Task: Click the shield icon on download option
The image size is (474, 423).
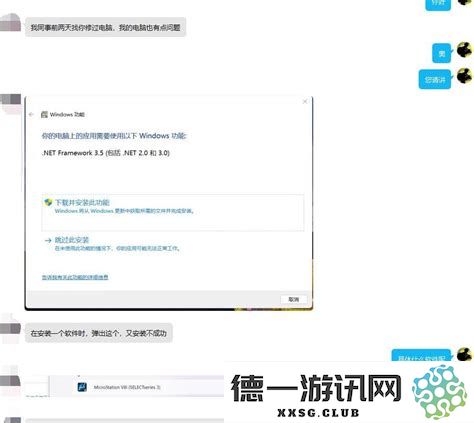Action: (x=48, y=202)
